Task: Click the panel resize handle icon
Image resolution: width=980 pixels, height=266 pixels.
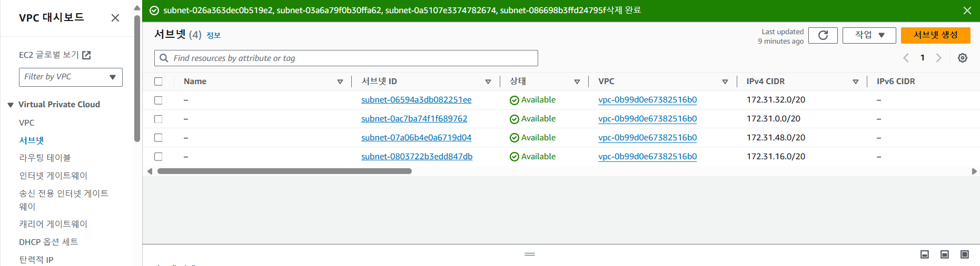Action: [x=530, y=254]
